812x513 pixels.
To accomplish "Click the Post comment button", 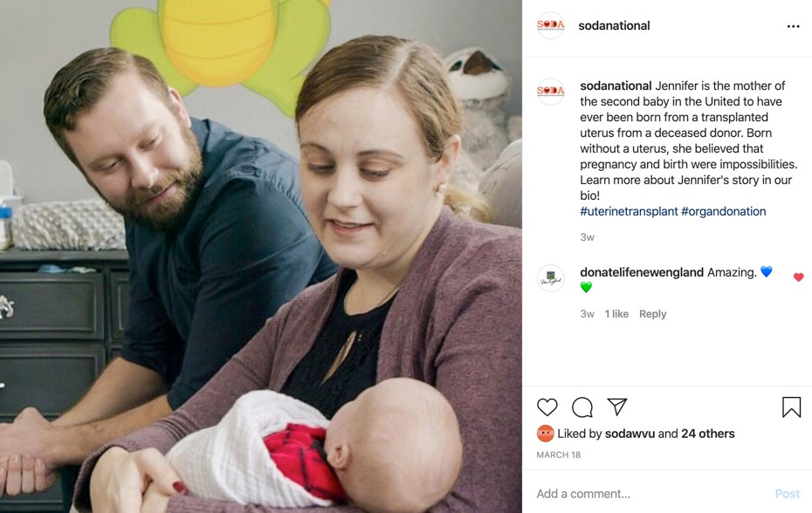I will pos(788,494).
